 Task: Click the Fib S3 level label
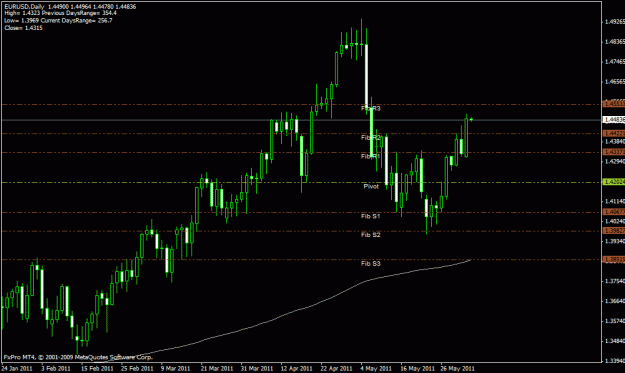371,263
